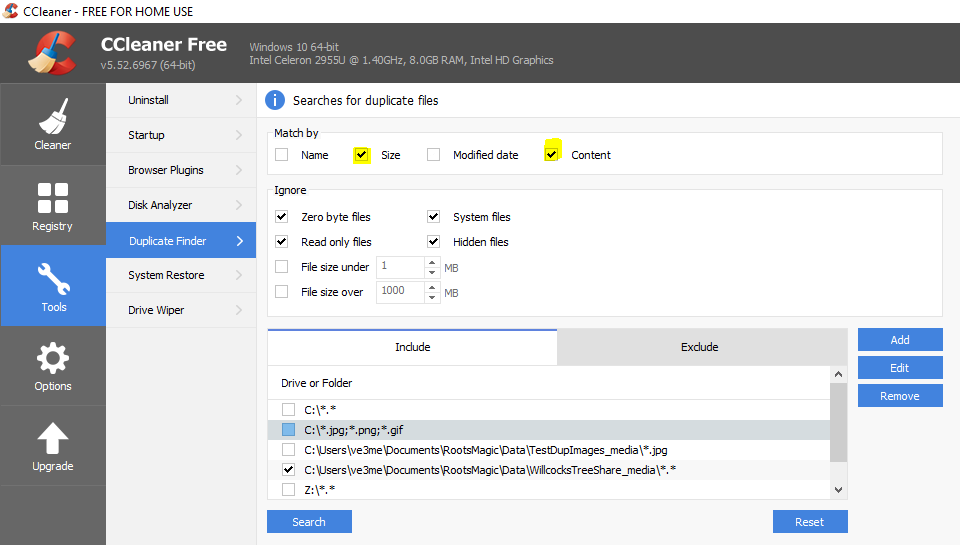
Task: Toggle Zero byte files ignore option
Action: click(282, 217)
